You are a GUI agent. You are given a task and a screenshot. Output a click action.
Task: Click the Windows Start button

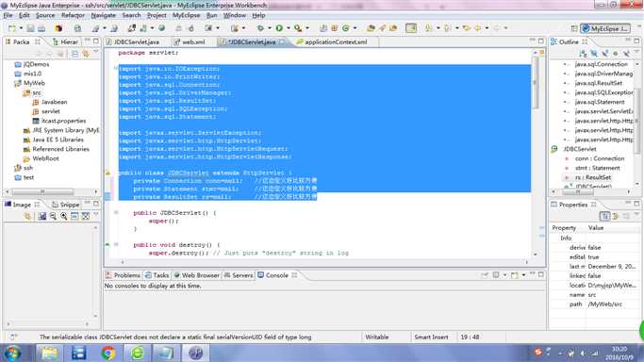click(12, 353)
